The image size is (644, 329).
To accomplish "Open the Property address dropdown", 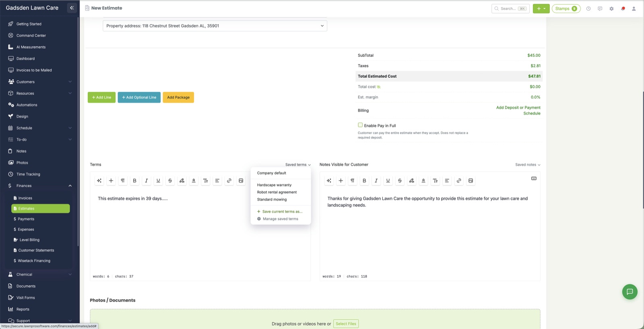I will [215, 26].
